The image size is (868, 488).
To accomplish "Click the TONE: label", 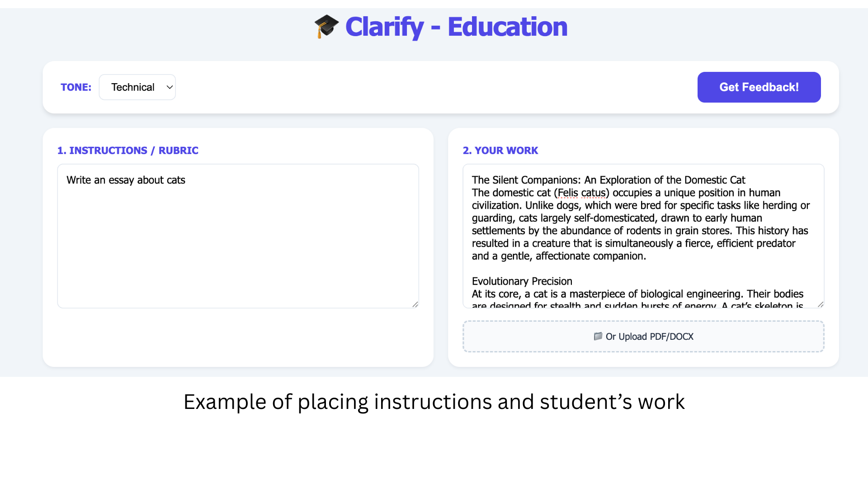I will 76,87.
